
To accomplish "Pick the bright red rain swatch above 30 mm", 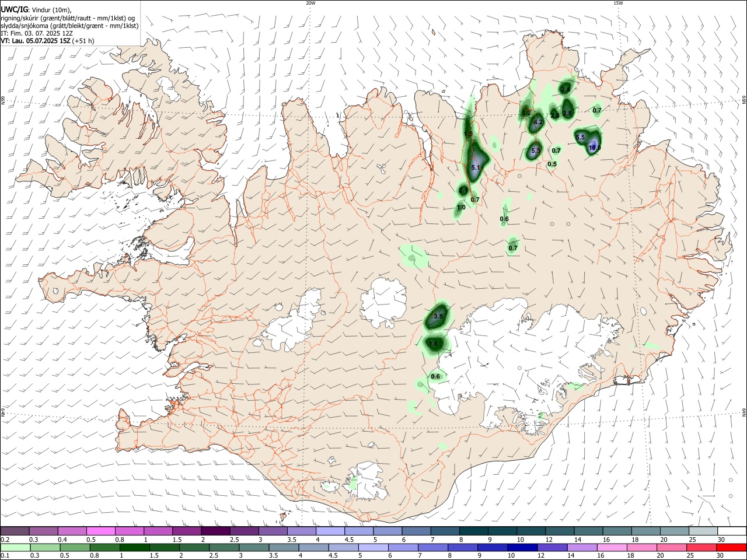I will pyautogui.click(x=732, y=548).
